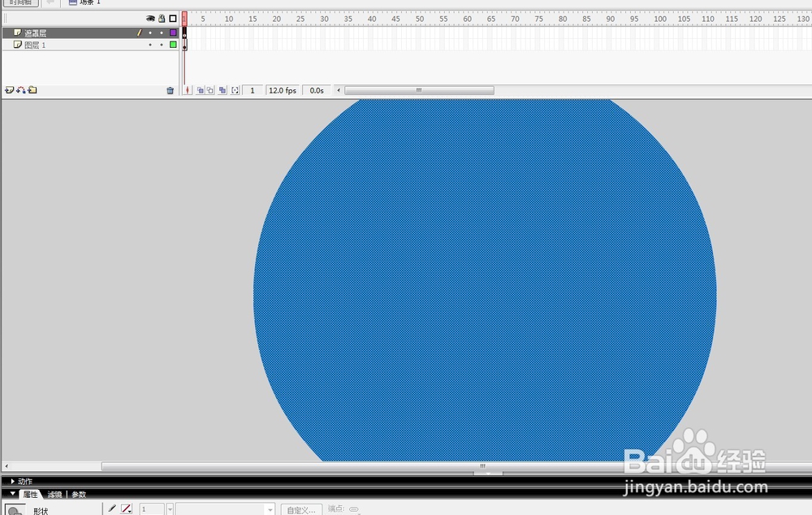The height and width of the screenshot is (515, 812).
Task: Open the 端点 cap style dropdown
Action: click(354, 509)
